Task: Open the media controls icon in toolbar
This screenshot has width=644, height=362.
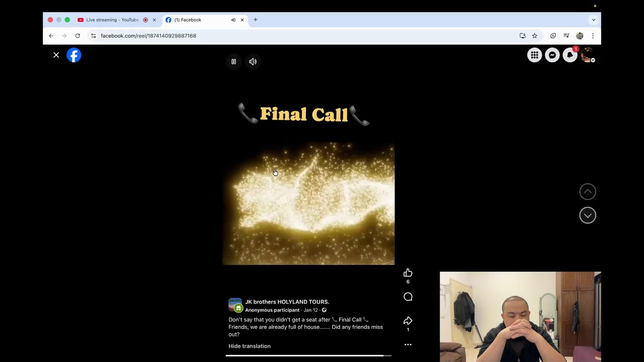Action: pos(566,36)
